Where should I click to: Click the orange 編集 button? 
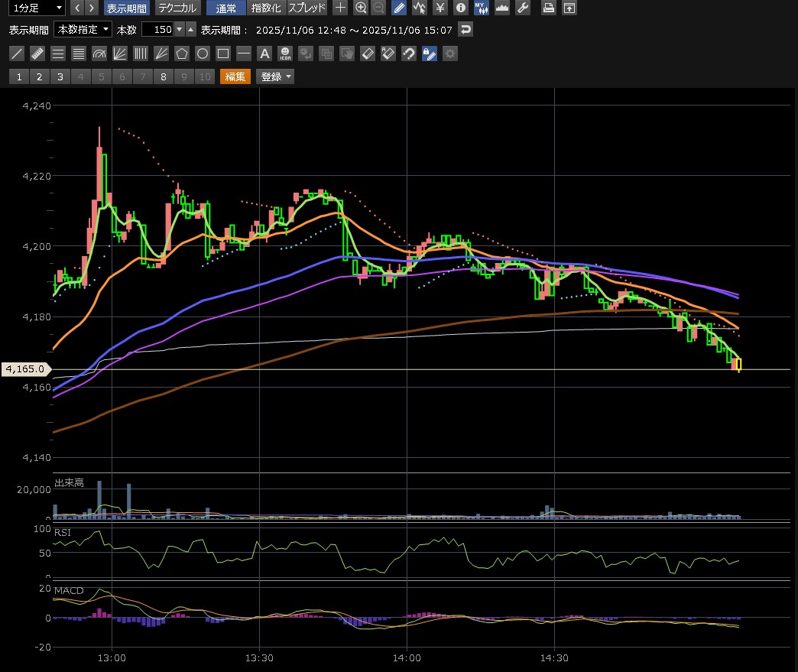coord(235,76)
